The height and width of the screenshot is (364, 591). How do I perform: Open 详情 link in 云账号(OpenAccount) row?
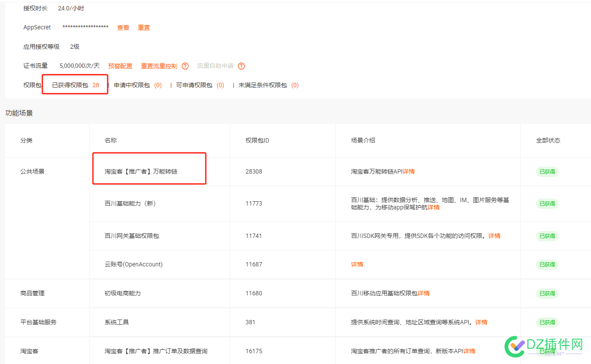(357, 264)
